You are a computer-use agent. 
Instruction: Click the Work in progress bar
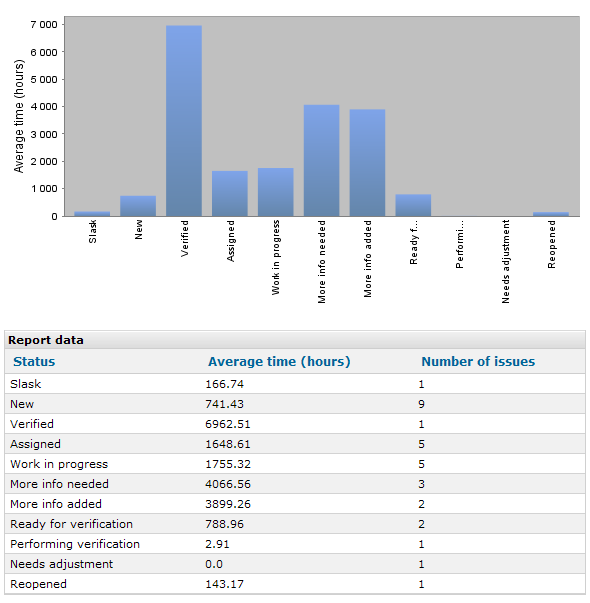(x=275, y=192)
